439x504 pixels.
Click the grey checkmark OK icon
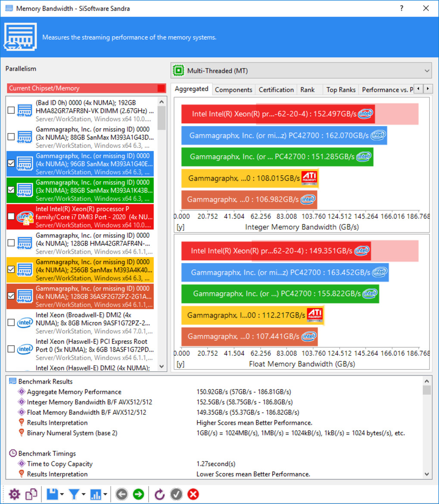click(176, 494)
